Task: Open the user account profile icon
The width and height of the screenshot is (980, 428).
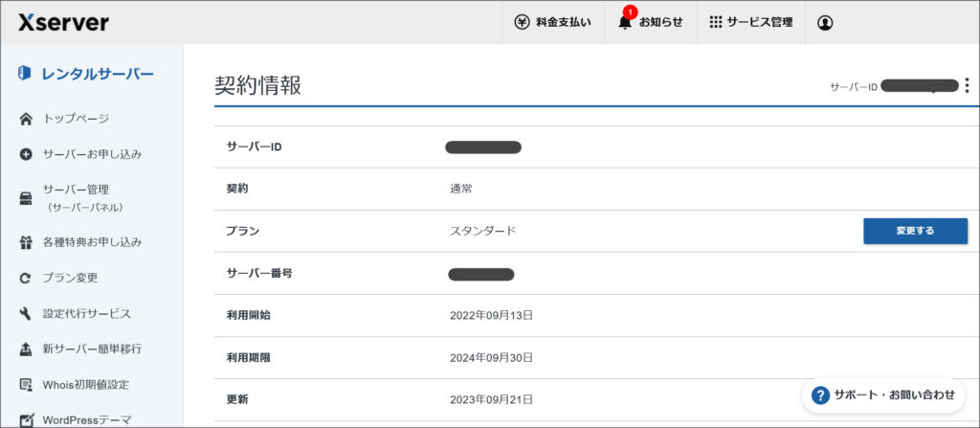Action: pyautogui.click(x=825, y=22)
